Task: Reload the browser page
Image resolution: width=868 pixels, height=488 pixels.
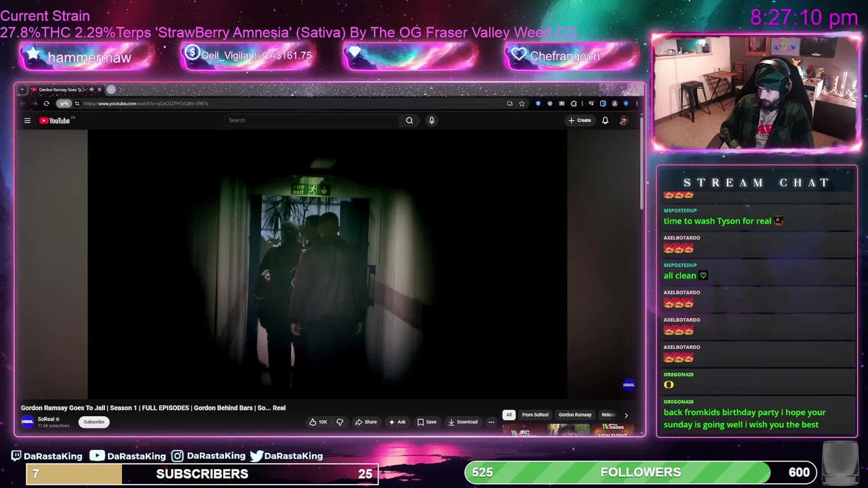Action: click(46, 104)
